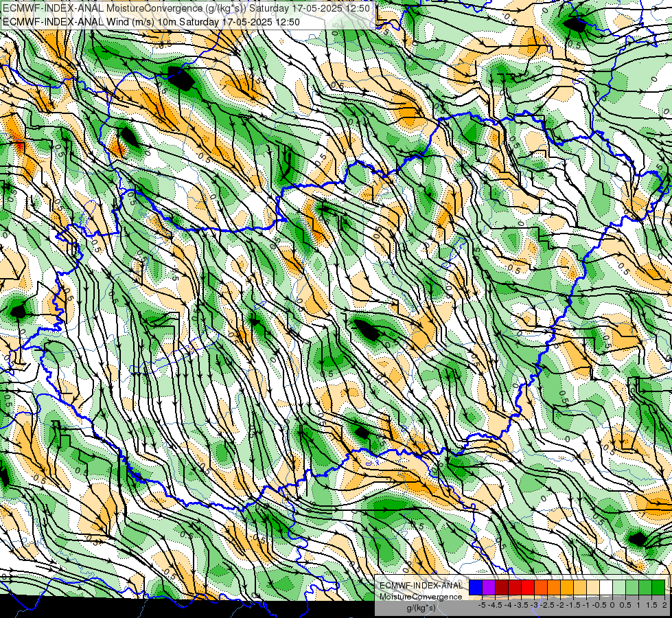The image size is (672, 618).
Task: Pick the medium green swatch between 1 and 1.5
Action: [645, 588]
